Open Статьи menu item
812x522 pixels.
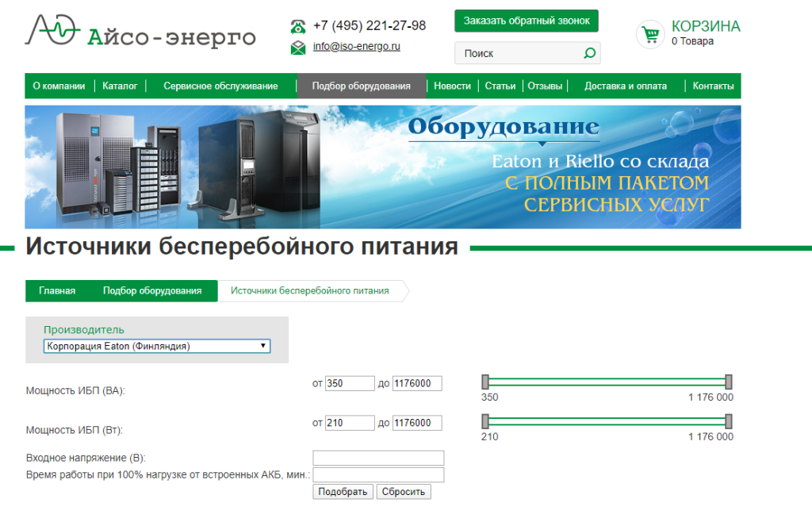pyautogui.click(x=500, y=86)
